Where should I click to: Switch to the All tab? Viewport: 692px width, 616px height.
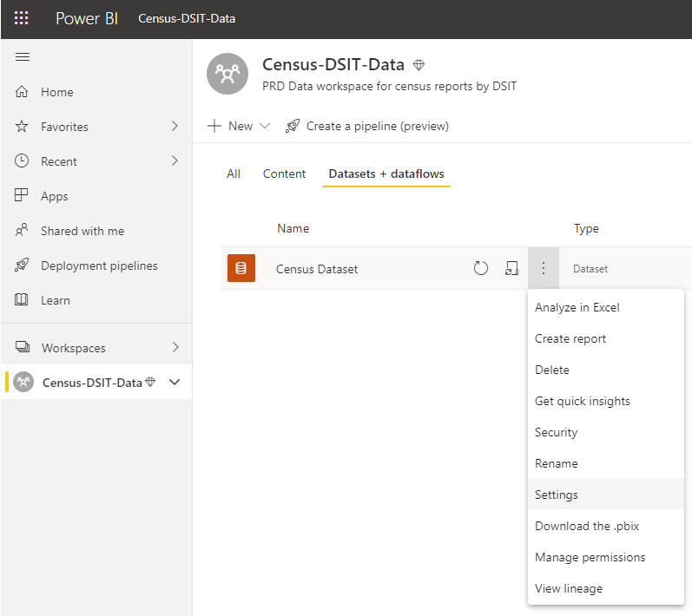pos(234,174)
